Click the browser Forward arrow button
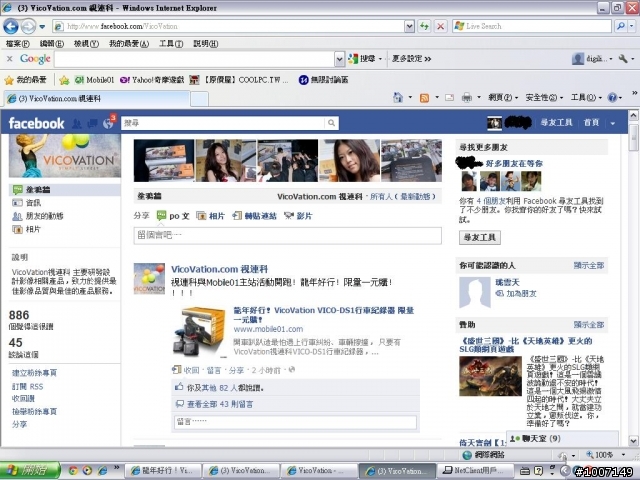 pos(28,27)
